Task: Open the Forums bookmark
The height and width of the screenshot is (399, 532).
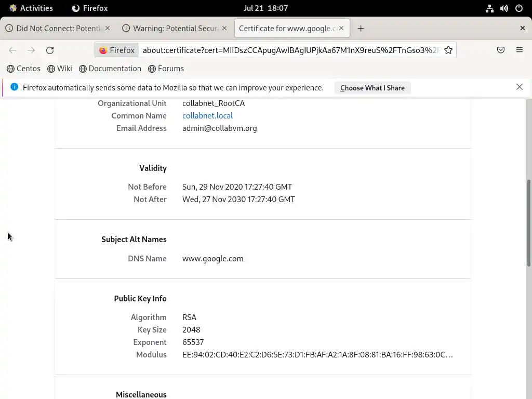Action: [166, 69]
